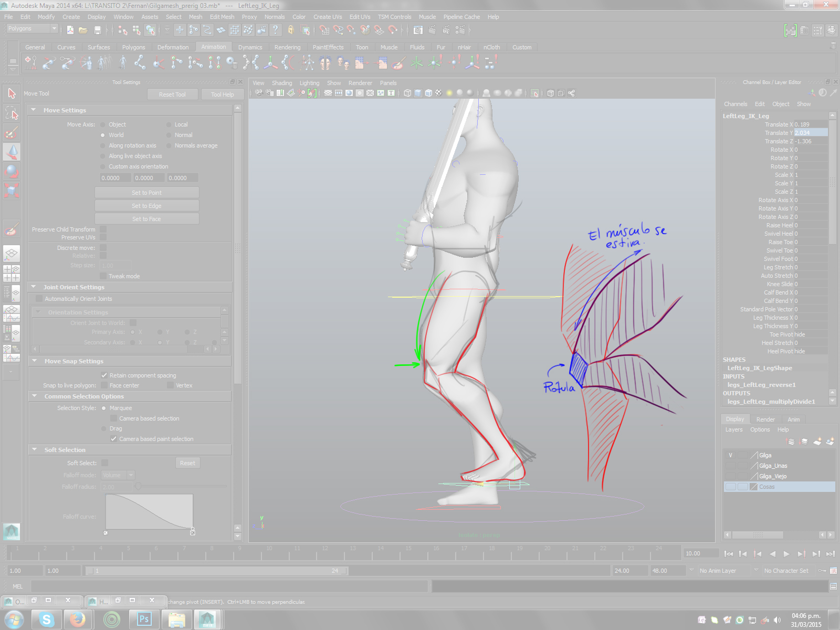840x630 pixels.
Task: Select Local move axis radio
Action: coord(169,125)
